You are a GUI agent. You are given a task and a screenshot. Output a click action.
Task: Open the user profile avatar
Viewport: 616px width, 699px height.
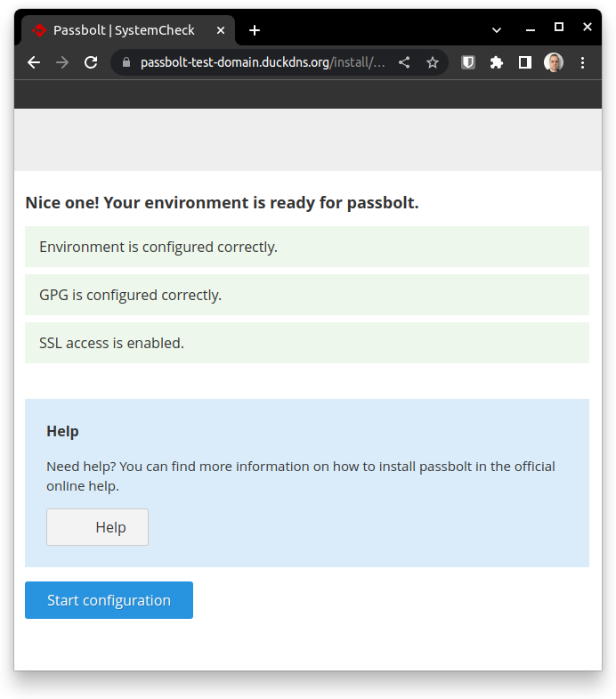coord(554,62)
